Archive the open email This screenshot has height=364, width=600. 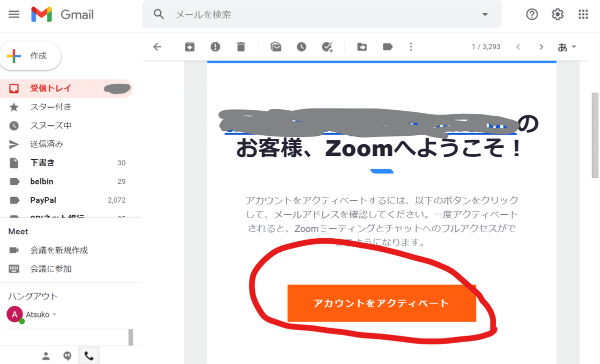click(190, 46)
